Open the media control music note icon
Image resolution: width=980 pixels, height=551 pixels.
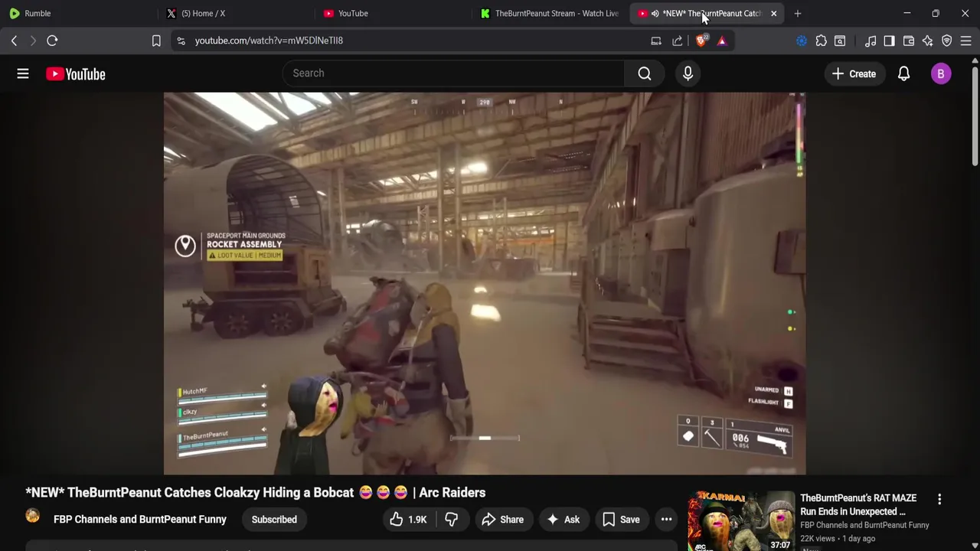[x=871, y=41]
